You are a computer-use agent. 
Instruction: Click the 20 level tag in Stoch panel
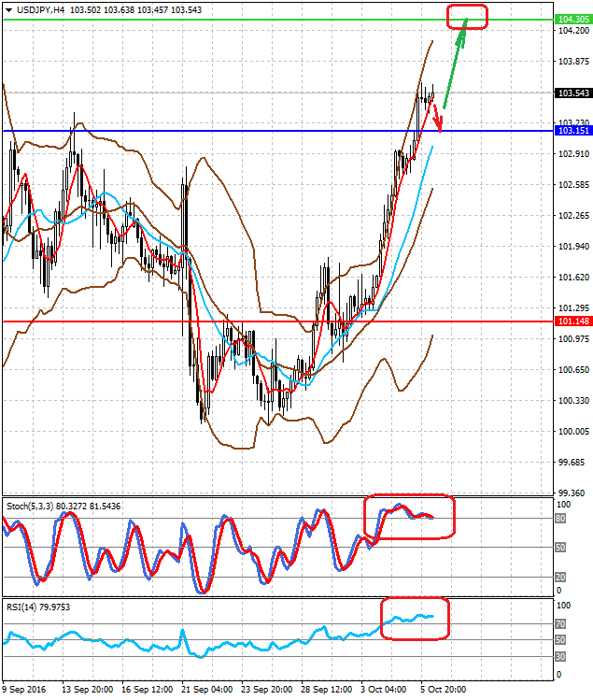560,577
